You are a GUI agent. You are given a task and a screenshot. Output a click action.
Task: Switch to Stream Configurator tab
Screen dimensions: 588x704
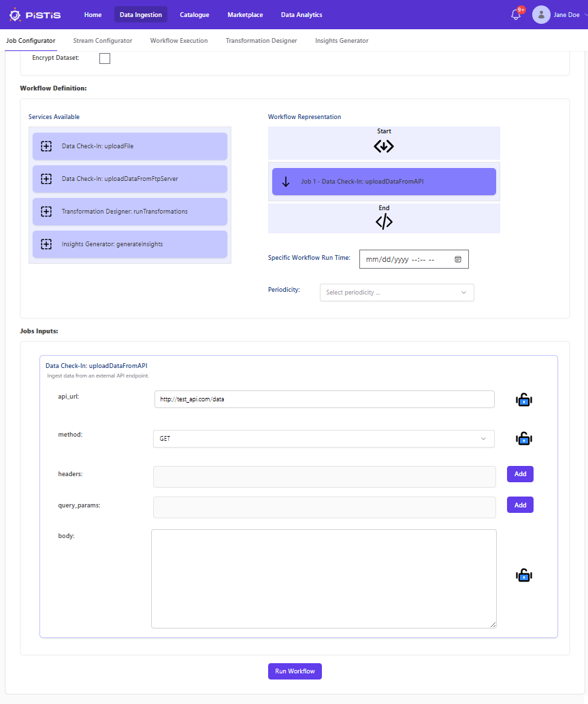click(102, 40)
